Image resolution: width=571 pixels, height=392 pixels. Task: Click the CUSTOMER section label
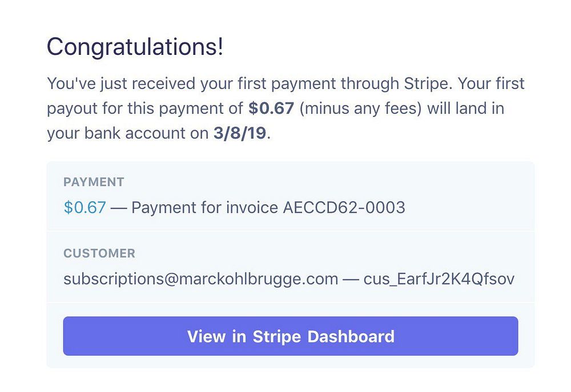99,253
